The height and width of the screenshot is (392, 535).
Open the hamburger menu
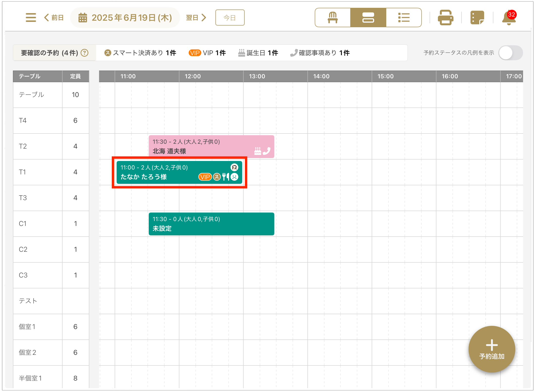point(31,18)
